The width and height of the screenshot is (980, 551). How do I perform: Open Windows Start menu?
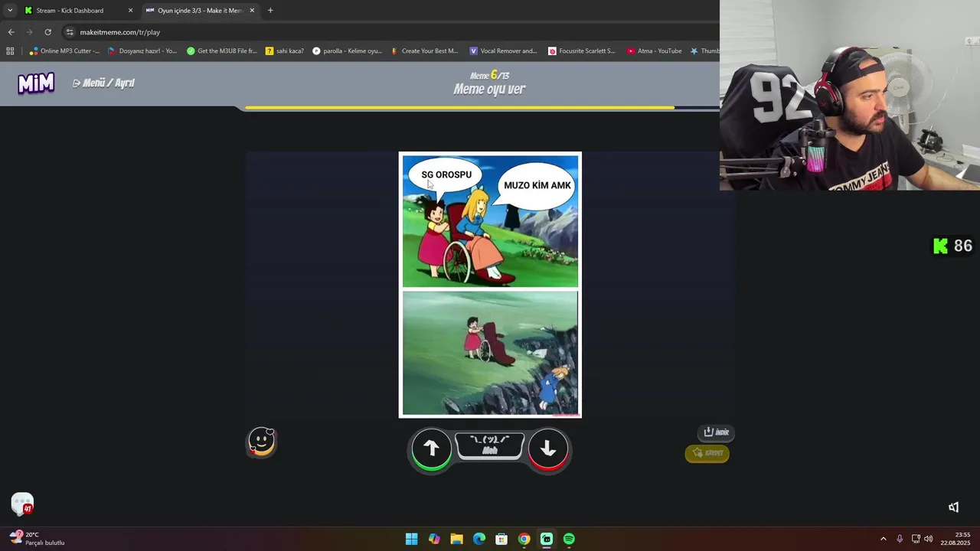tap(412, 539)
